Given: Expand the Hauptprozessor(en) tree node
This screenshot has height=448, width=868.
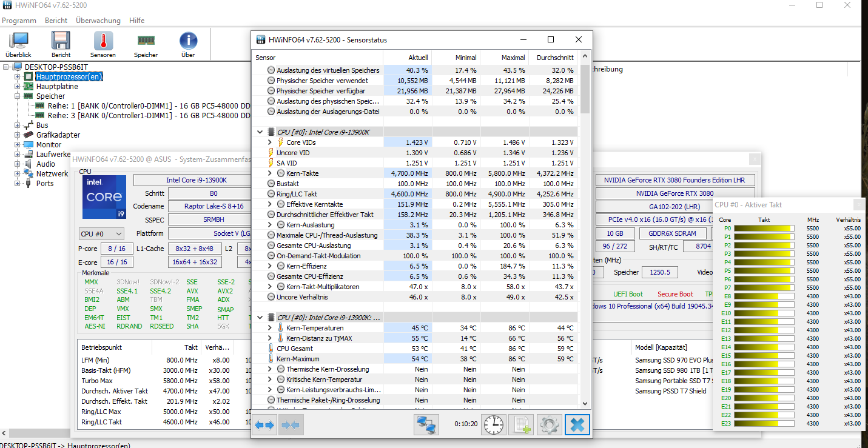Looking at the screenshot, I should [x=18, y=76].
